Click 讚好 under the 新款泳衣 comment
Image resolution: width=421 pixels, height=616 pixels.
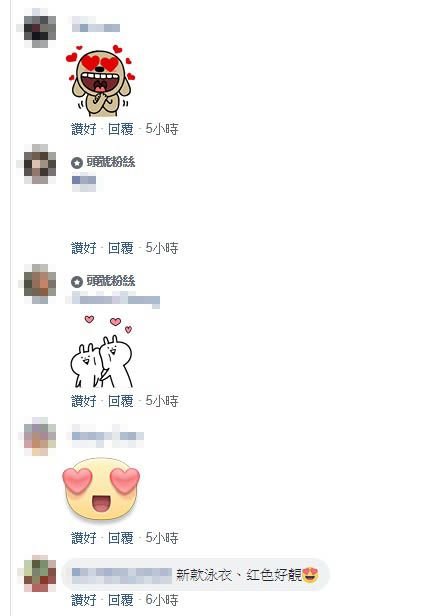pos(84,600)
